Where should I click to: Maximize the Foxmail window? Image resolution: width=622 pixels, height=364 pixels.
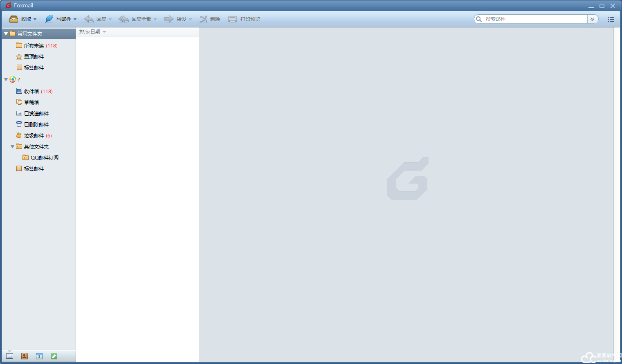(x=602, y=6)
